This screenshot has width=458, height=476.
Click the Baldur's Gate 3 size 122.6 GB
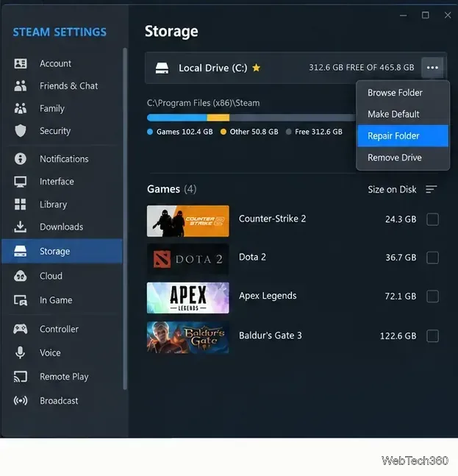(x=398, y=335)
